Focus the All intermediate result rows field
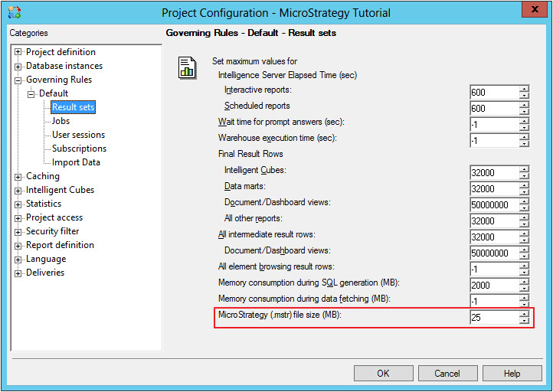The image size is (553, 392). coord(495,237)
